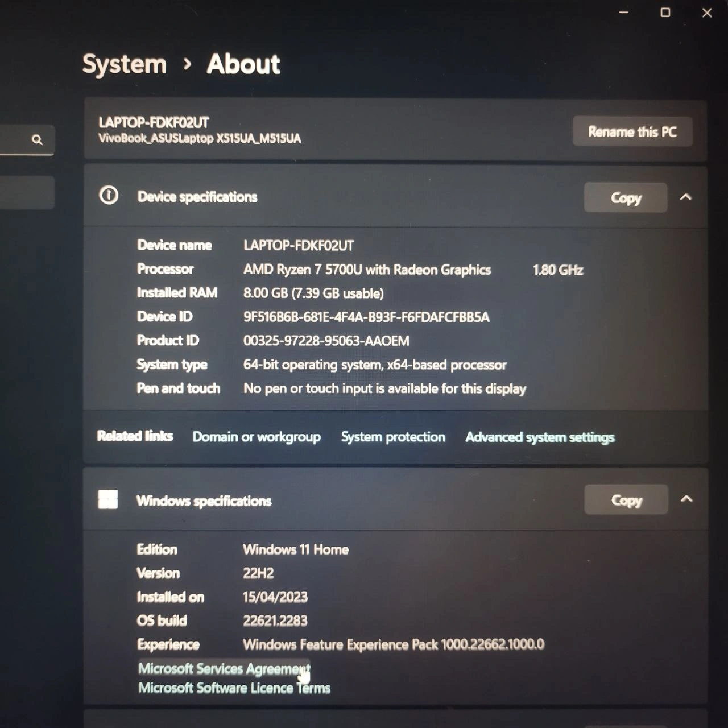This screenshot has height=728, width=728.
Task: Click the About breadcrumb title
Action: tap(243, 64)
